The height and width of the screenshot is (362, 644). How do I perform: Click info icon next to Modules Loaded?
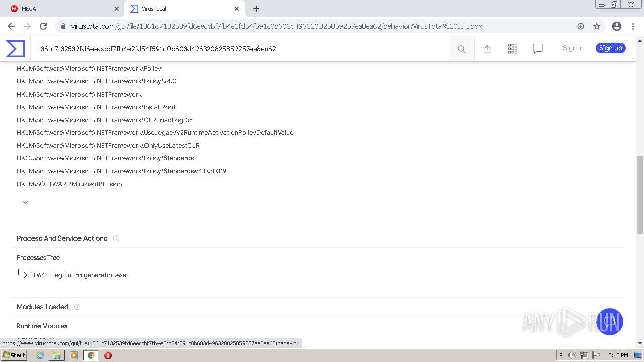[x=77, y=307]
